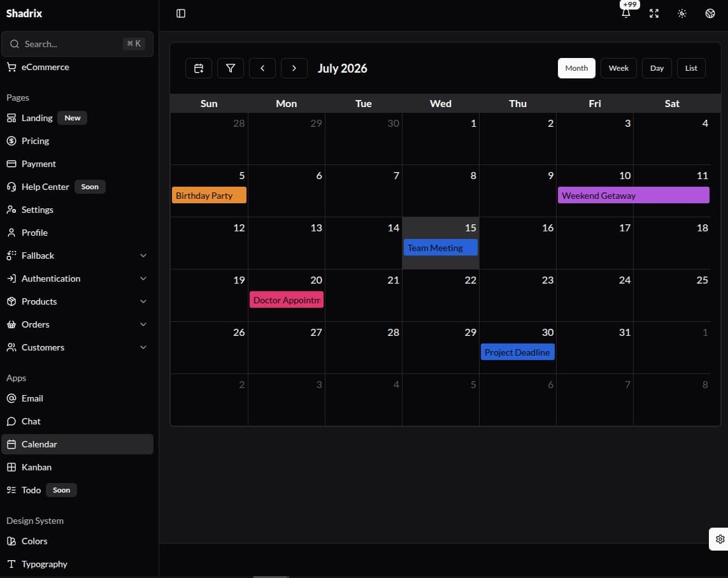Image resolution: width=728 pixels, height=578 pixels.
Task: Select July 26 day cell
Action: tap(210, 347)
